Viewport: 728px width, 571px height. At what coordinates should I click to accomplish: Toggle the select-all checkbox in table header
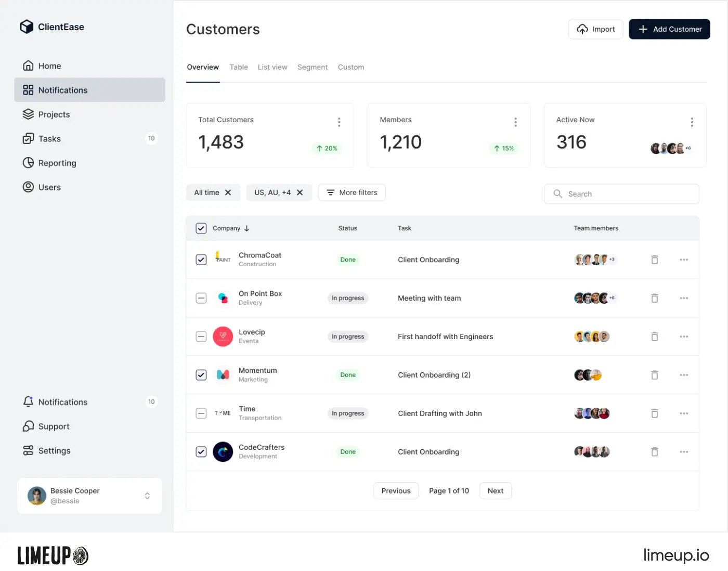click(x=201, y=228)
